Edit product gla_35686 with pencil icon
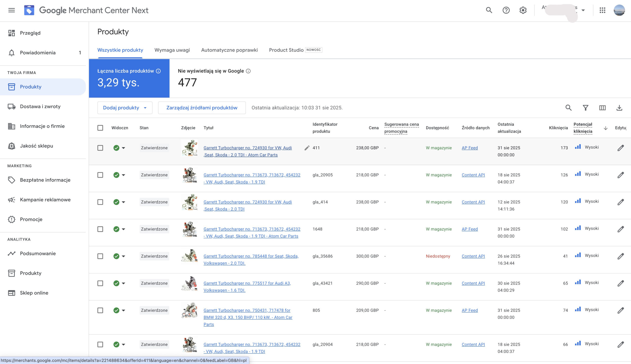 pyautogui.click(x=621, y=256)
